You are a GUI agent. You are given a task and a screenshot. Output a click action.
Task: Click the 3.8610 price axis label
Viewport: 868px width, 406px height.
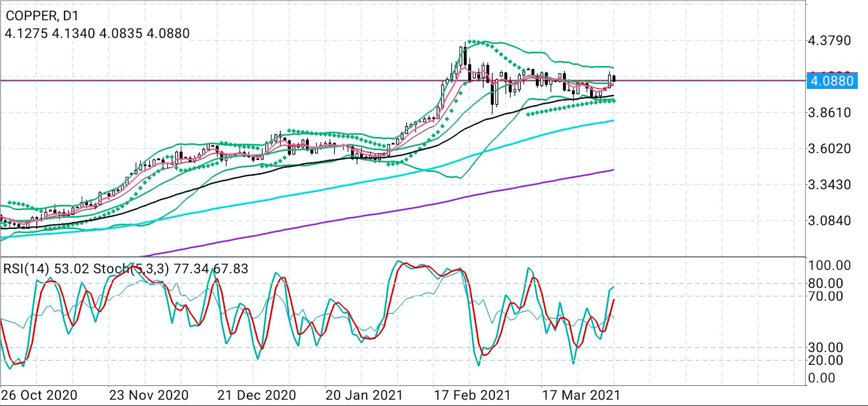click(x=829, y=113)
